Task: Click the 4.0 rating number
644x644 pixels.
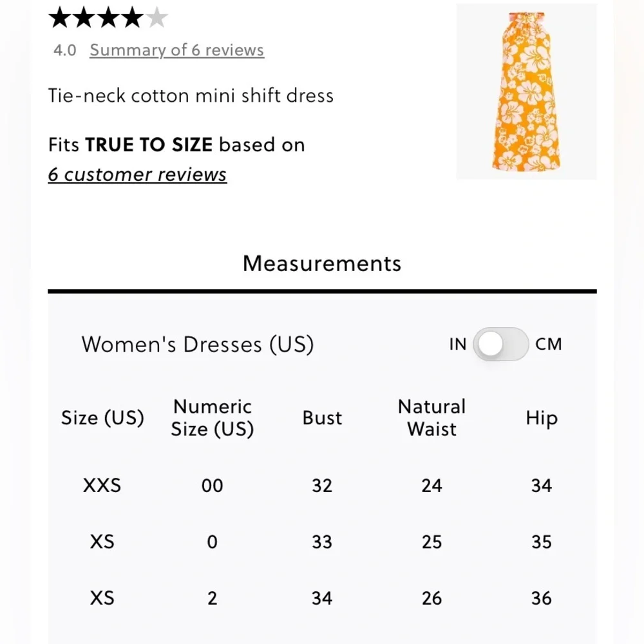Action: pos(64,50)
